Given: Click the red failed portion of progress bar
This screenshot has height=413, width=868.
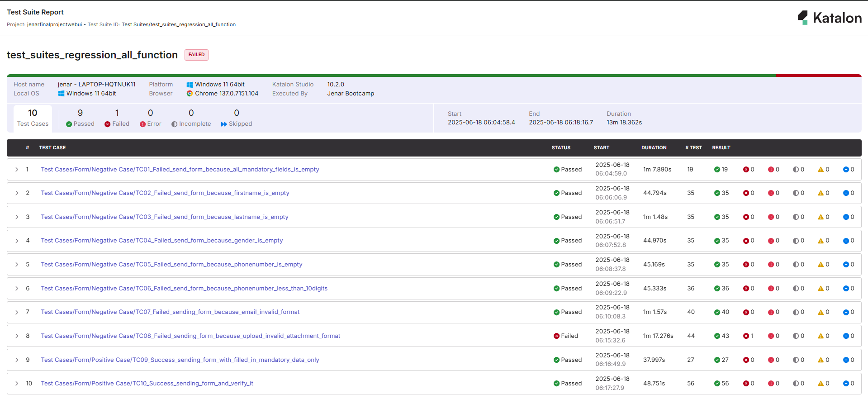Looking at the screenshot, I should coord(819,76).
